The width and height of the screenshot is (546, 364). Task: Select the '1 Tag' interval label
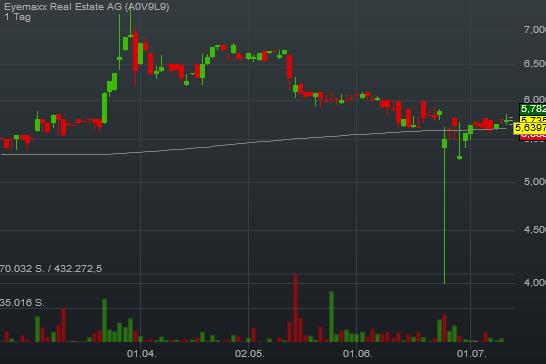coord(17,17)
